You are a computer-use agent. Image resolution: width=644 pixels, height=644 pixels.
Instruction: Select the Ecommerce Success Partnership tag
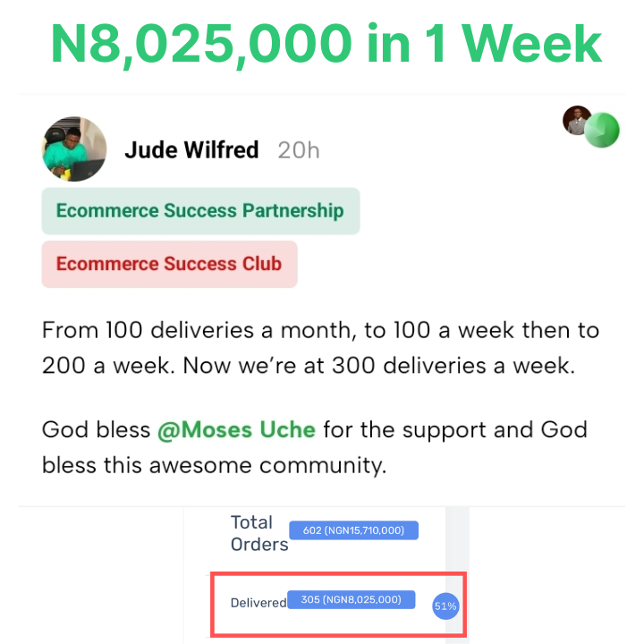[200, 211]
